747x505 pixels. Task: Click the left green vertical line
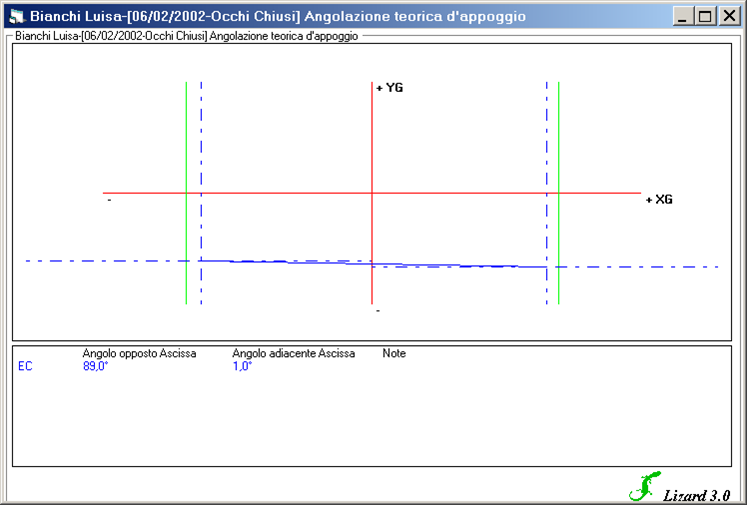click(x=186, y=150)
